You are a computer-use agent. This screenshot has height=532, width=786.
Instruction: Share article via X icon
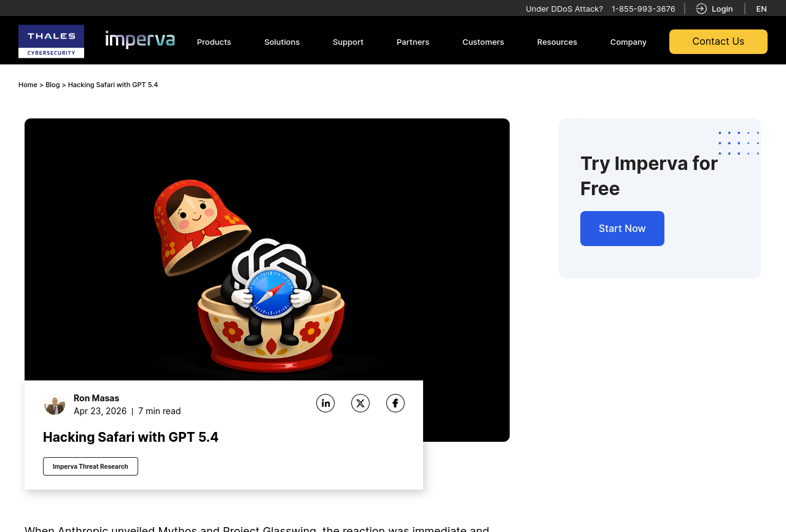(x=360, y=403)
